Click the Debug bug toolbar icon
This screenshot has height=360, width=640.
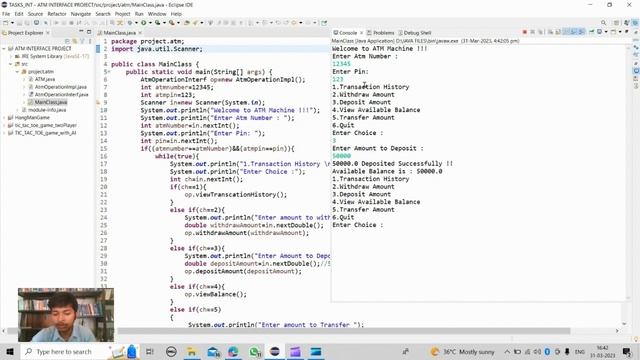pyautogui.click(x=130, y=23)
